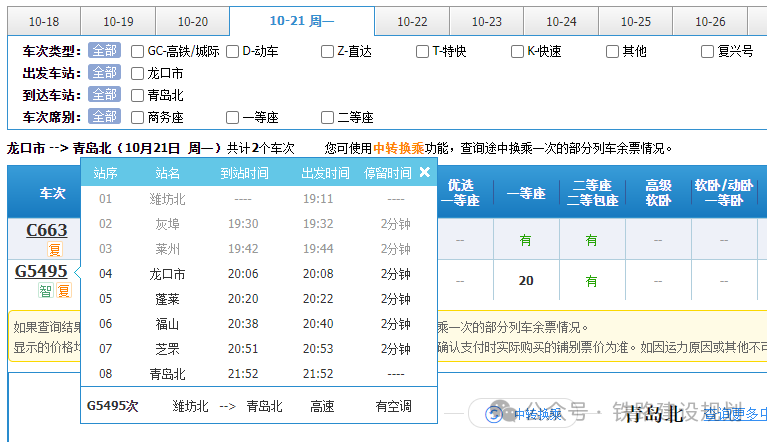
Task: Tick the 龙口市 departure station checkbox
Action: pos(138,73)
